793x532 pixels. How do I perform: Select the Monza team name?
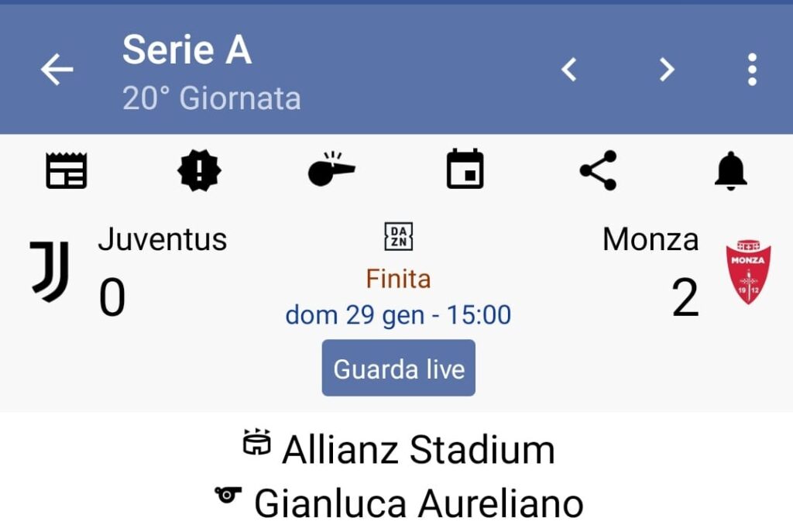pyautogui.click(x=651, y=240)
